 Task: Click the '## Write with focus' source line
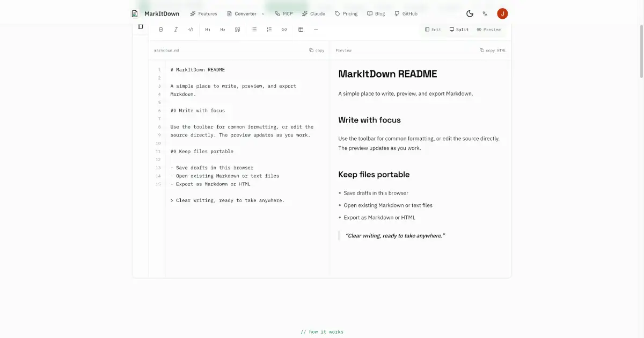(197, 111)
